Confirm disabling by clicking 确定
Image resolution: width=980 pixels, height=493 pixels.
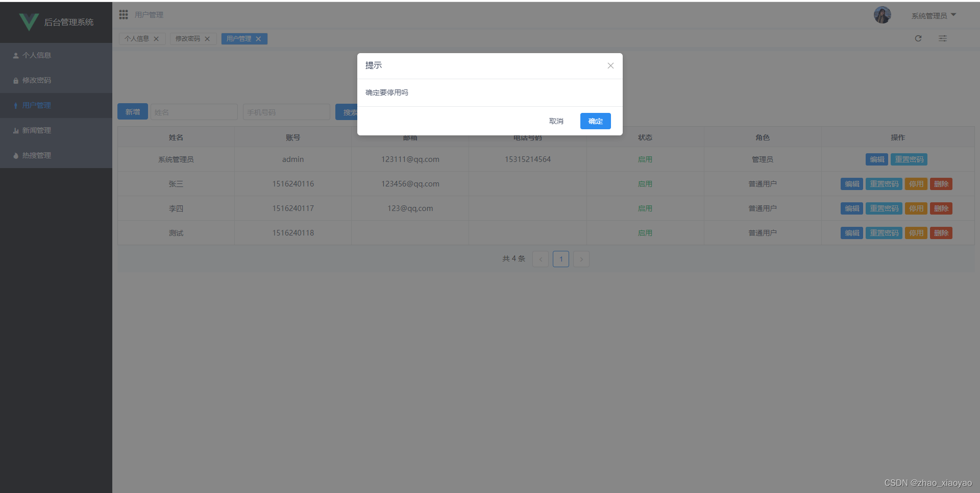click(595, 121)
